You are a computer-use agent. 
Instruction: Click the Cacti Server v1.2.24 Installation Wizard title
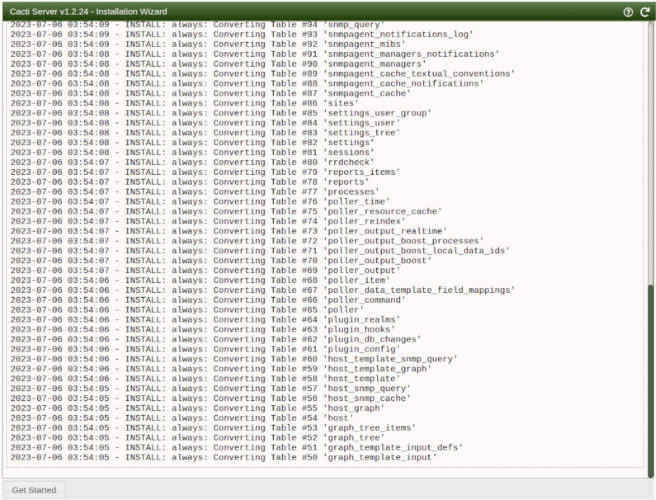[x=88, y=12]
